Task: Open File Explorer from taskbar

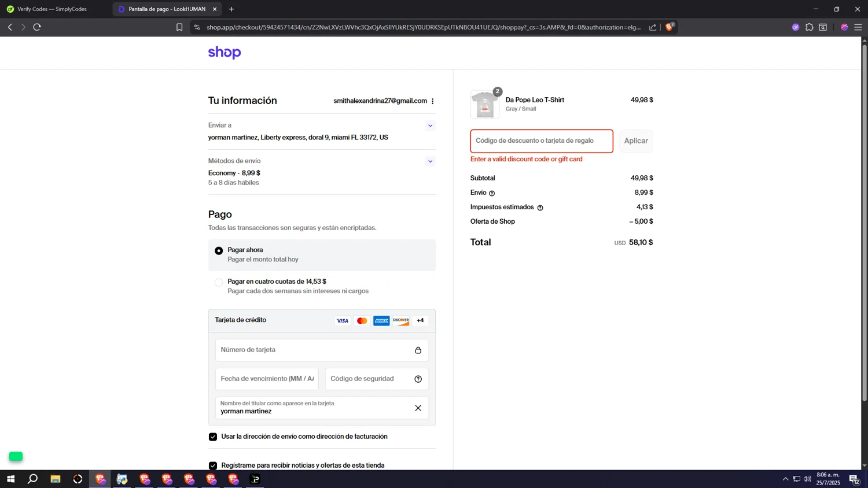Action: click(x=56, y=479)
